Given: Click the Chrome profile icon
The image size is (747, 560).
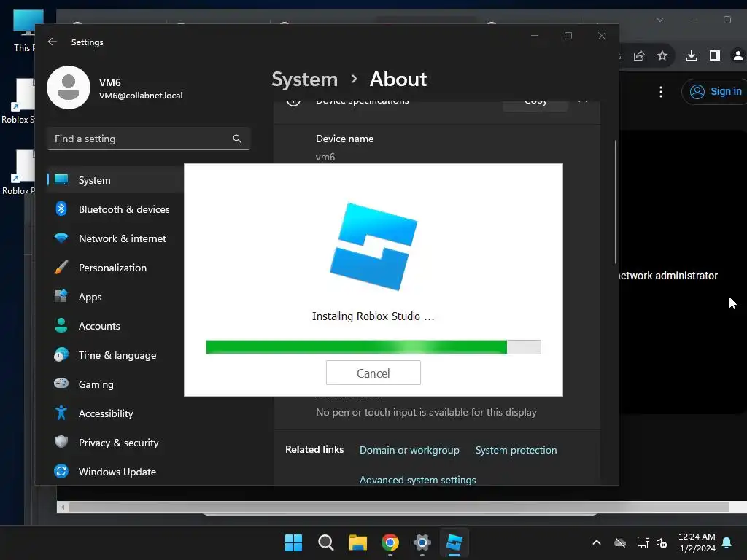Looking at the screenshot, I should 738,55.
